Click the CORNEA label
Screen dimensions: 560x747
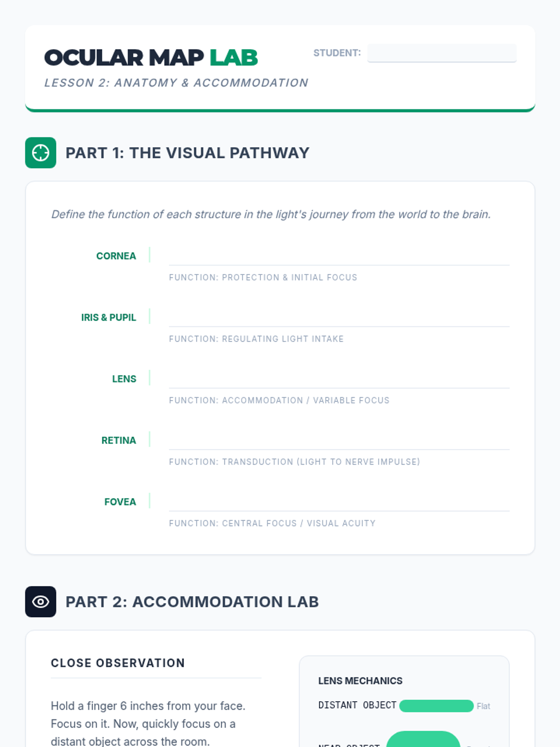(116, 256)
